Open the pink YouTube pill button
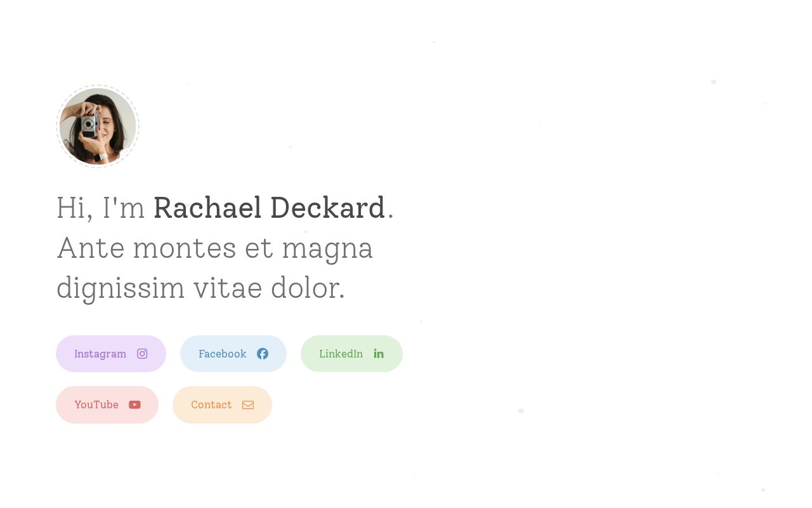Viewport: 812px width, 508px height. (x=107, y=404)
